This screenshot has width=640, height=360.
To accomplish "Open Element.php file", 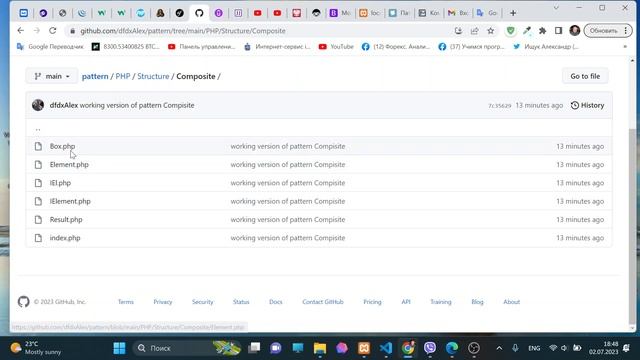I will click(69, 164).
